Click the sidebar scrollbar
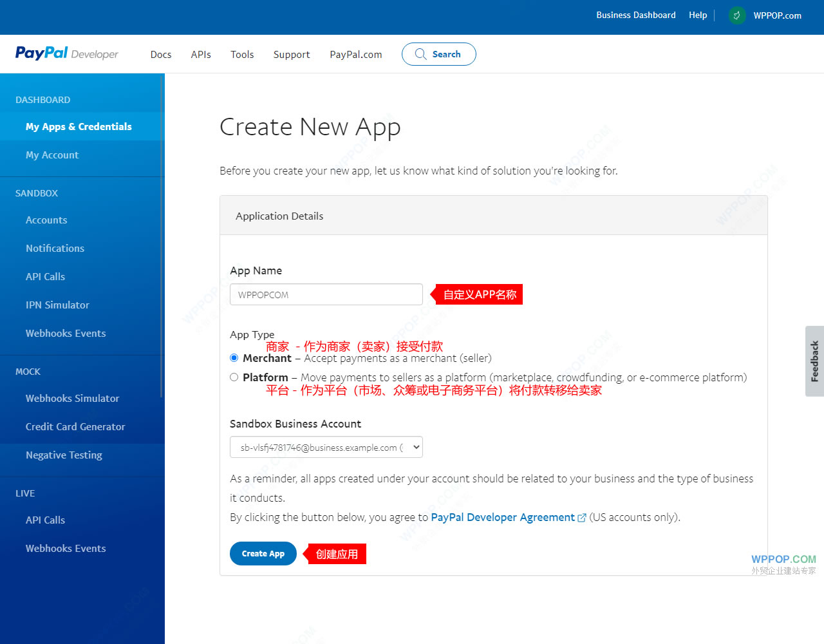Image resolution: width=824 pixels, height=644 pixels. tap(162, 236)
